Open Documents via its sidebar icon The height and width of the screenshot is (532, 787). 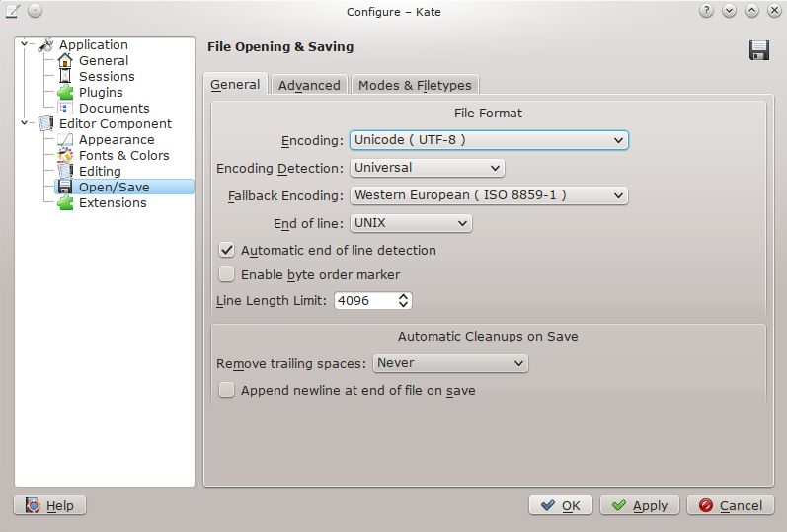[65, 109]
